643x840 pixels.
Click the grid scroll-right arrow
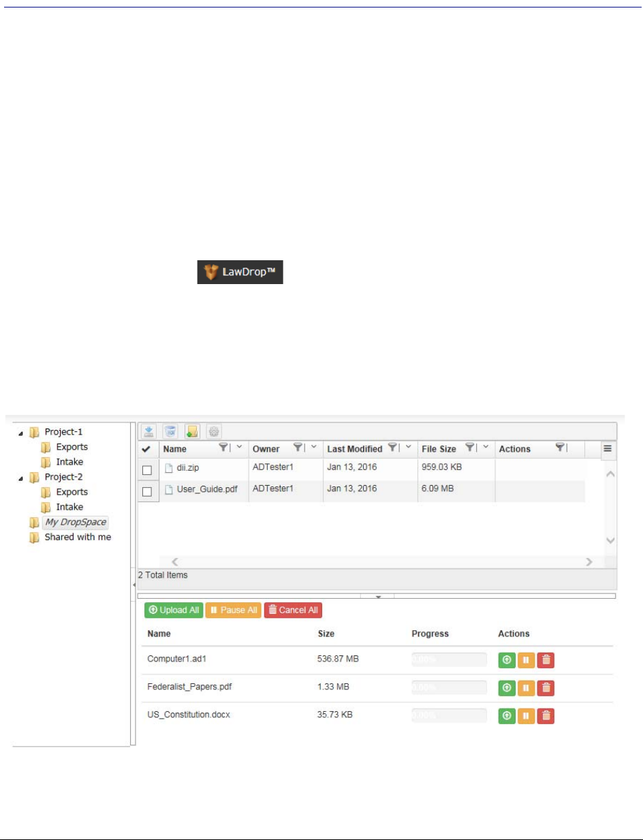point(589,562)
